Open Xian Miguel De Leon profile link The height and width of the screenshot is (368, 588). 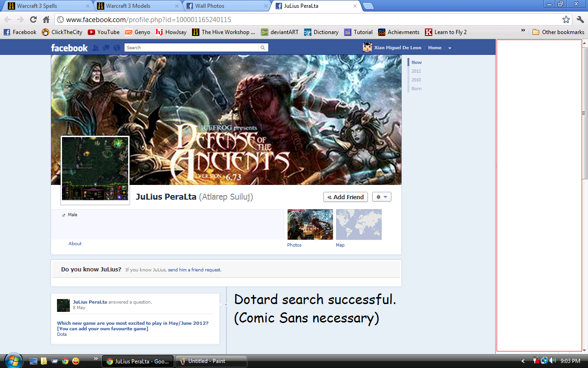(391, 48)
